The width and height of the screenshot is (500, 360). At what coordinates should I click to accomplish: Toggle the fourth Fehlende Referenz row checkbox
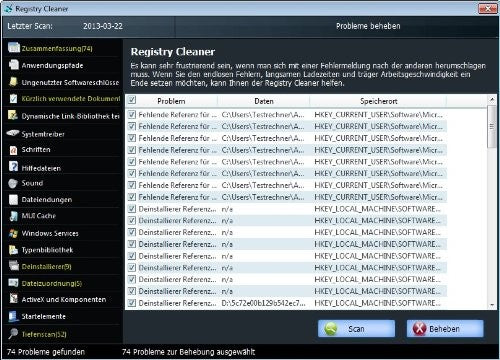[x=132, y=150]
